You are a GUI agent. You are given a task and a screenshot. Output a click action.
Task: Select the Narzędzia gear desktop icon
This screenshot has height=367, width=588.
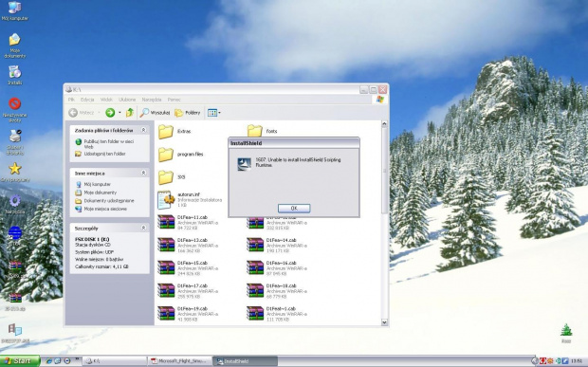(14, 204)
